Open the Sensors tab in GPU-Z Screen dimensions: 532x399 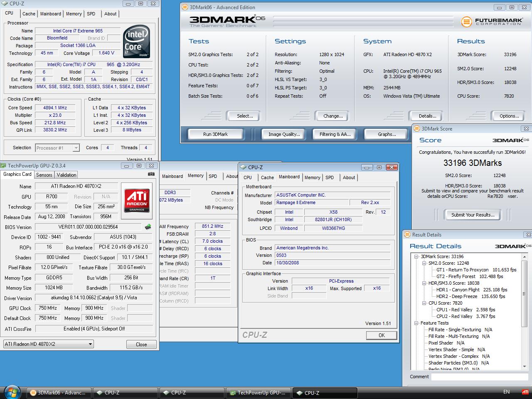[x=44, y=175]
